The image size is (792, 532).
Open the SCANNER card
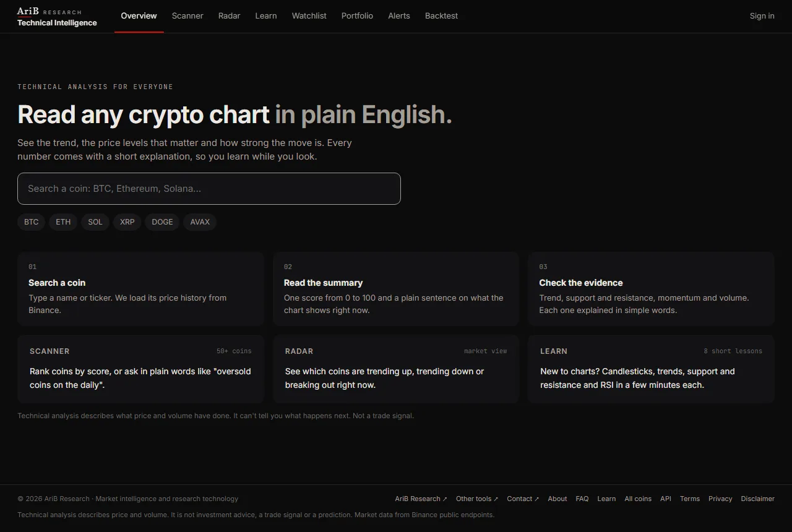click(x=140, y=369)
